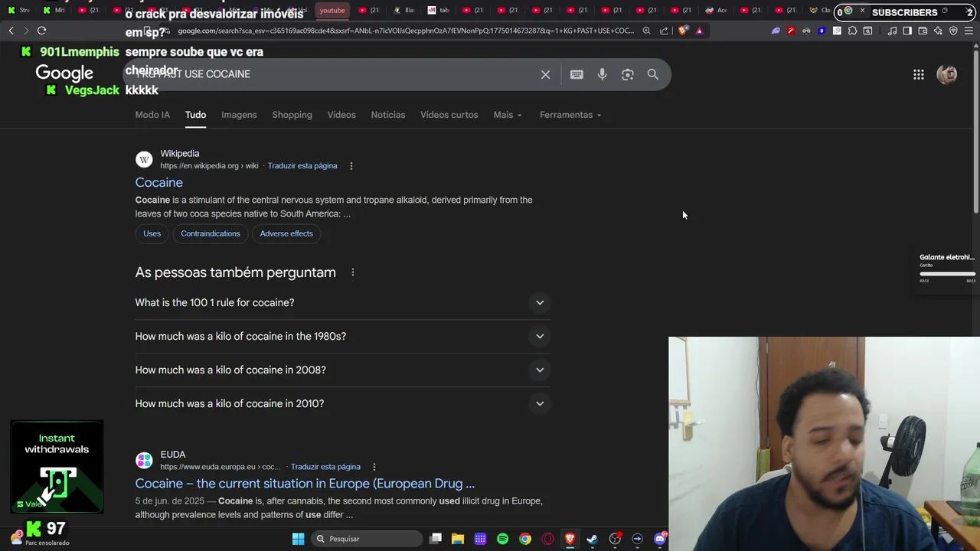
Task: Expand 'How much was a kilo in the 1980s?'
Action: (x=343, y=336)
